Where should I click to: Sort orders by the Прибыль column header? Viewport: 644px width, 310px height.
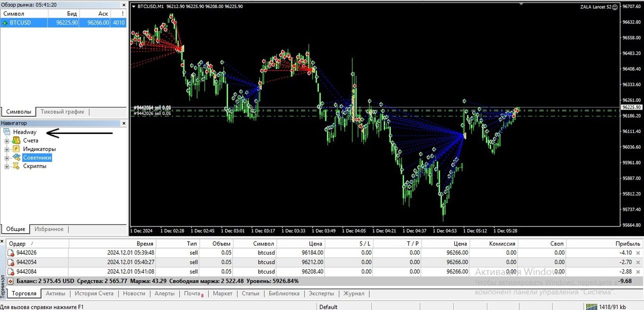[605, 243]
